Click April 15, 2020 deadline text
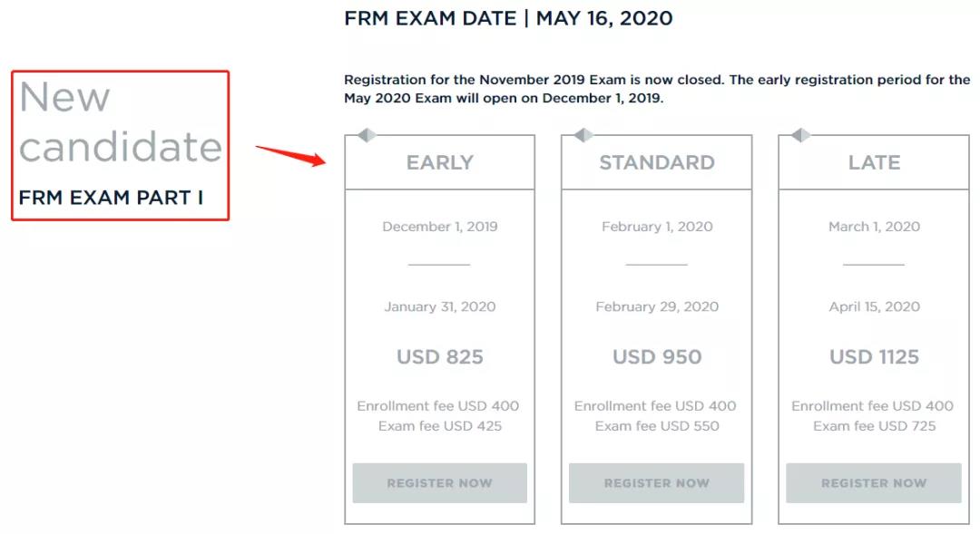 (x=874, y=306)
